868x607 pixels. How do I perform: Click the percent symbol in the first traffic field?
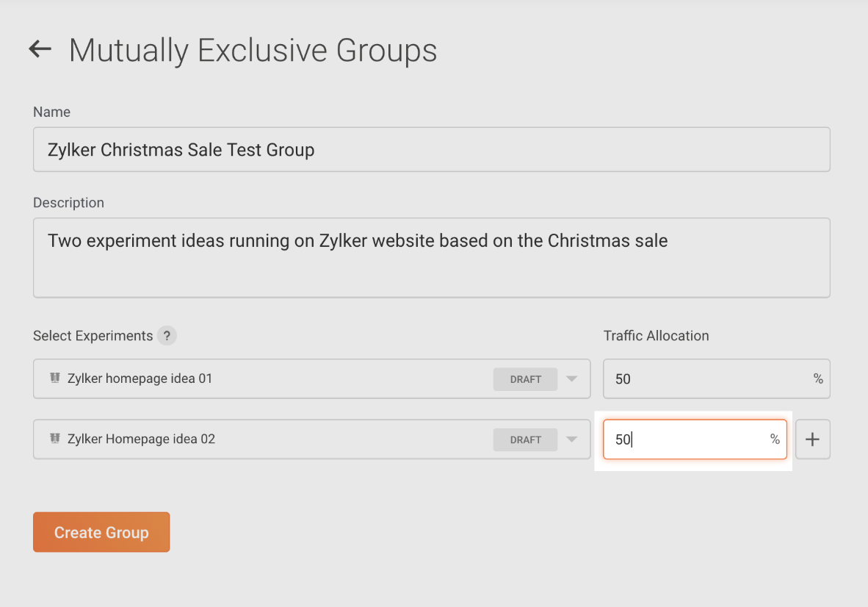818,379
